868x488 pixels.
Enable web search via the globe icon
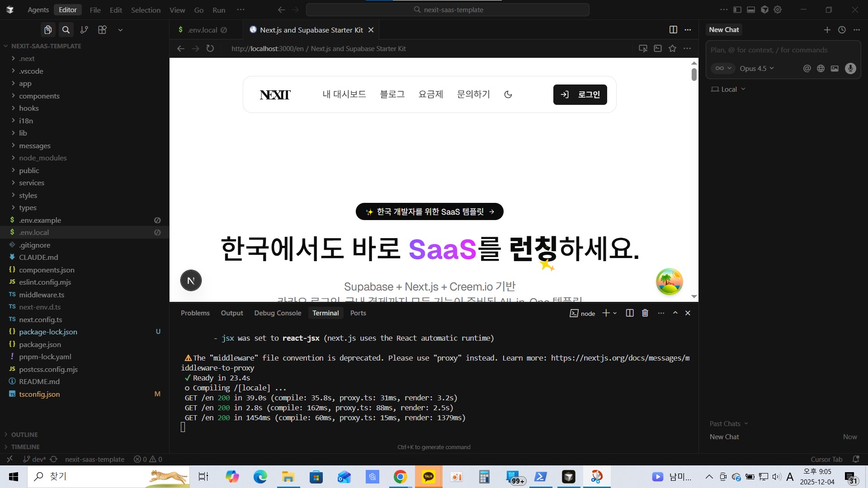click(821, 68)
